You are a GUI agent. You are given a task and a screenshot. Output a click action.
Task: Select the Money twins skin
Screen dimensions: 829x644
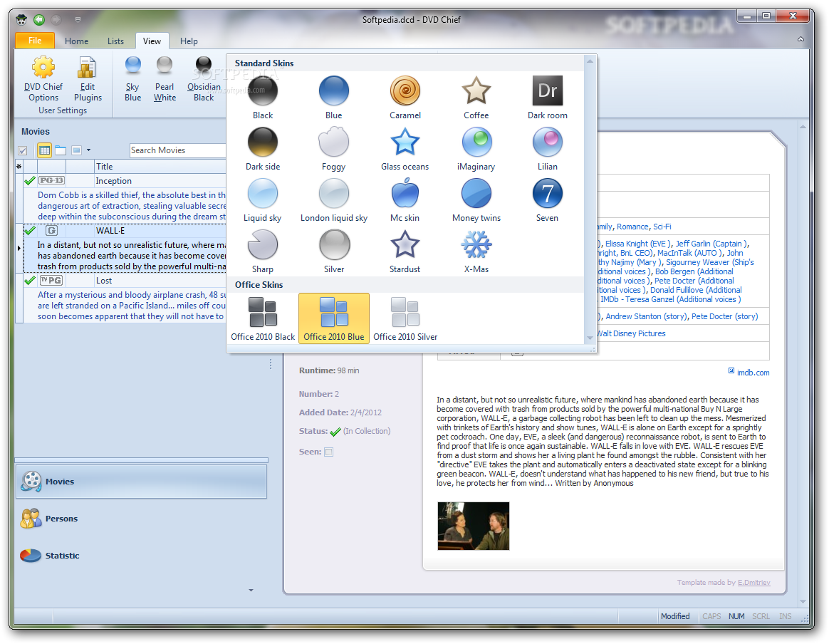click(476, 201)
